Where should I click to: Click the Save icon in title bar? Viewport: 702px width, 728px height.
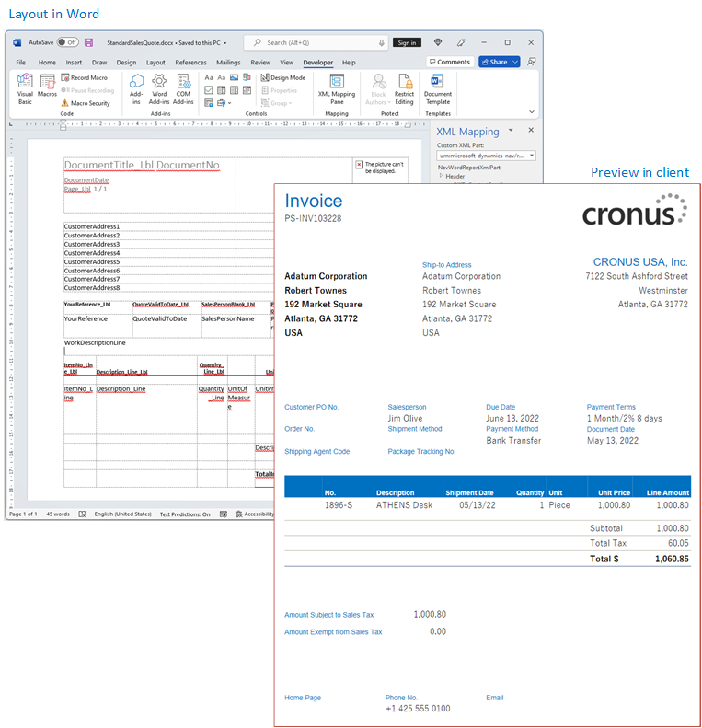pyautogui.click(x=88, y=42)
